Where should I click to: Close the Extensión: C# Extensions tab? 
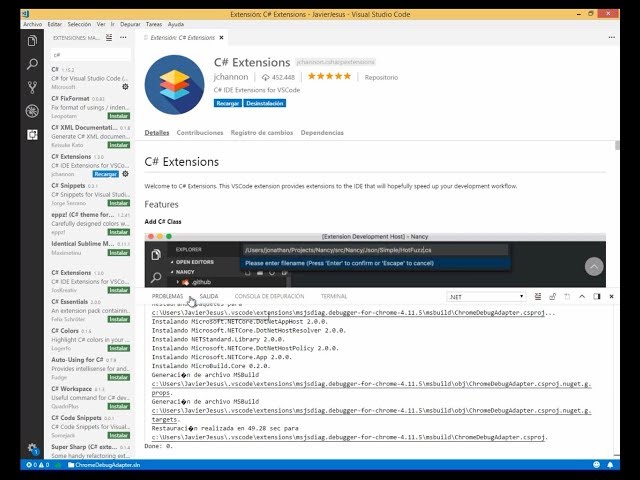coord(221,38)
